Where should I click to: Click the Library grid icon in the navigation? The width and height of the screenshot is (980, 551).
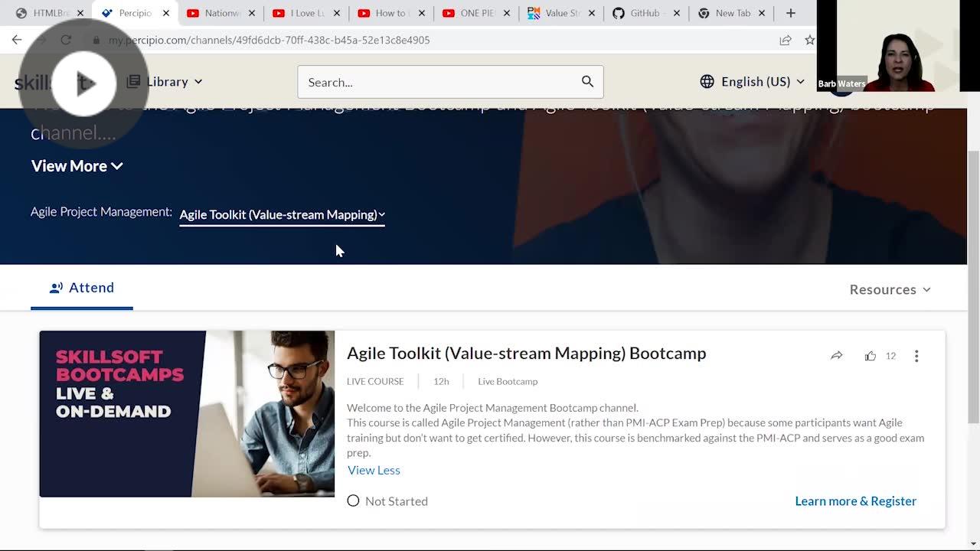pos(136,81)
